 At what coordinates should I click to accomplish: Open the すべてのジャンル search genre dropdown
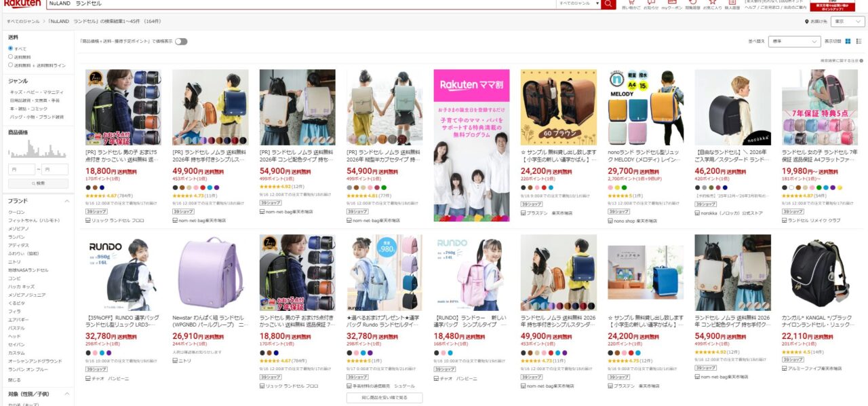(577, 3)
